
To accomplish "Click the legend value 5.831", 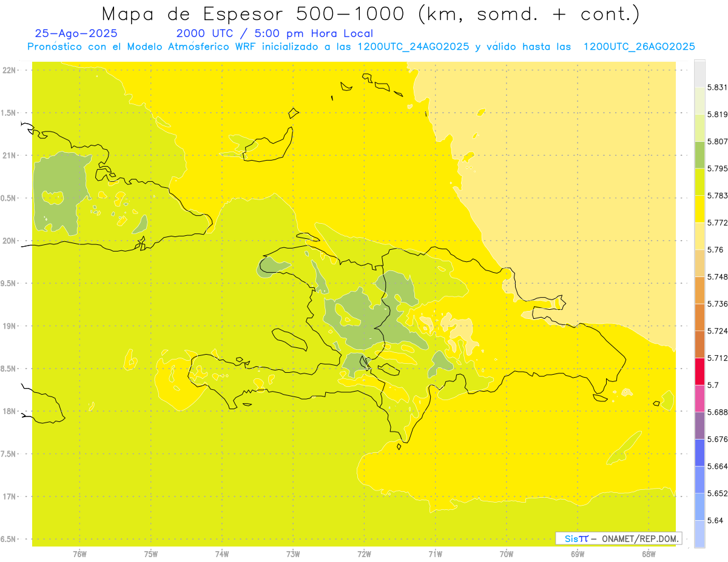I will click(717, 87).
